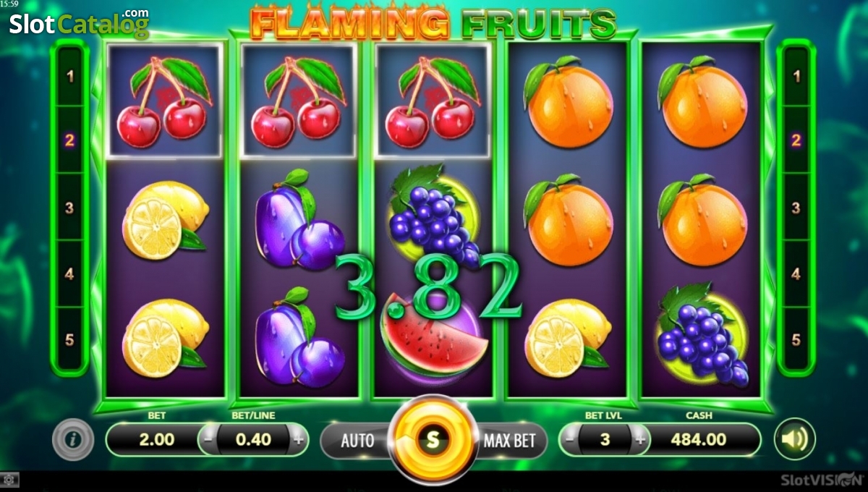868x492 pixels.
Task: Open the SlotCatalog.com logo link
Action: [79, 23]
